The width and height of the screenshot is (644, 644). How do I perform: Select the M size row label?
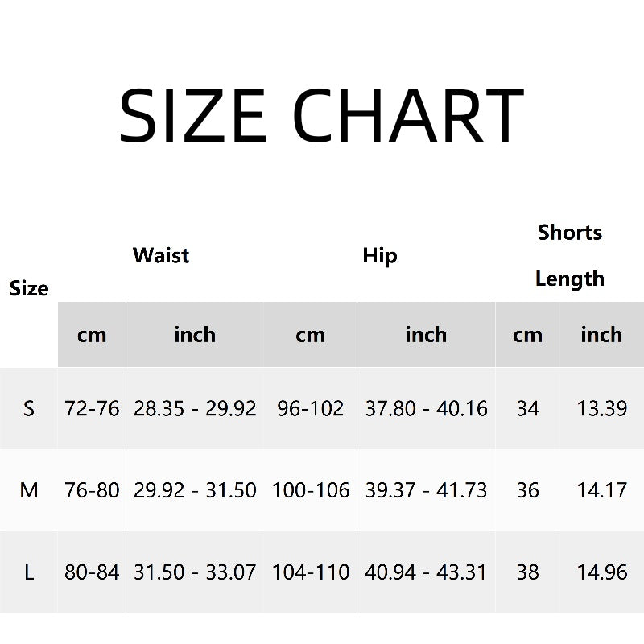29,489
